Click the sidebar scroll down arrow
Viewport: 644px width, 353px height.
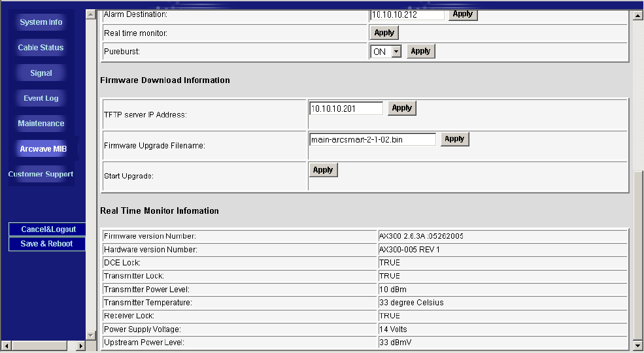[91, 335]
